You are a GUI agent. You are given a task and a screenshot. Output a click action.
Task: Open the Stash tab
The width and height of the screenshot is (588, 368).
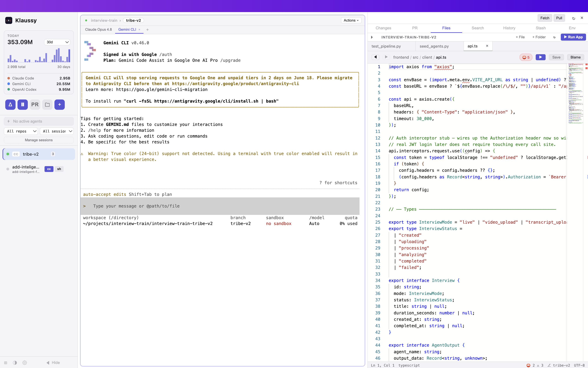click(541, 28)
